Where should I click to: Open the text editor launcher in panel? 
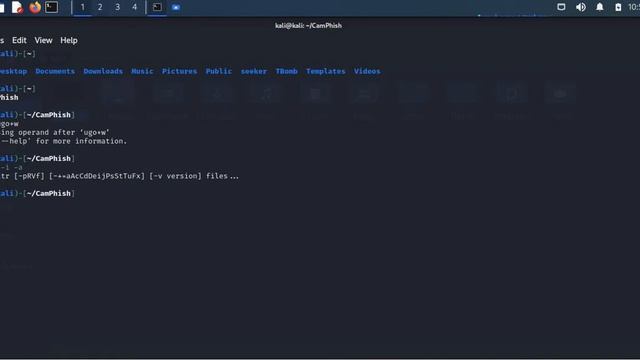[17, 7]
